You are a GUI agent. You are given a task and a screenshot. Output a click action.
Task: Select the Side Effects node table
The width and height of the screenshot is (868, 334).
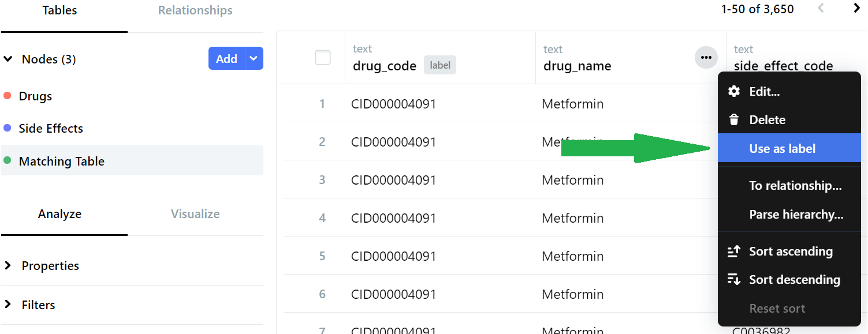pos(51,129)
